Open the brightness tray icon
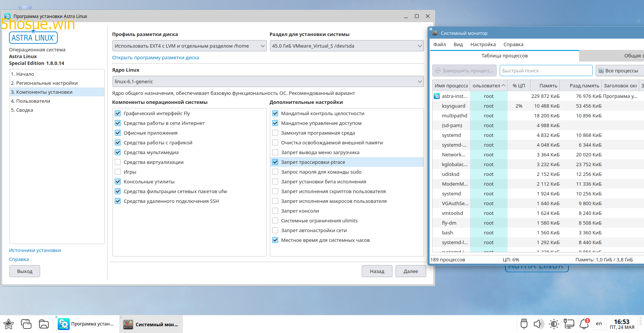This screenshot has width=644, height=333. coord(554,324)
